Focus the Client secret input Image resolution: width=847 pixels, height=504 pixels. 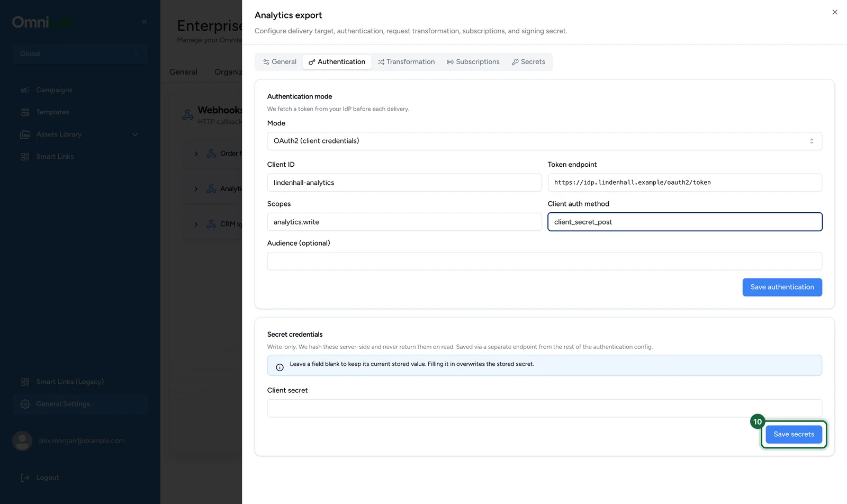(544, 408)
